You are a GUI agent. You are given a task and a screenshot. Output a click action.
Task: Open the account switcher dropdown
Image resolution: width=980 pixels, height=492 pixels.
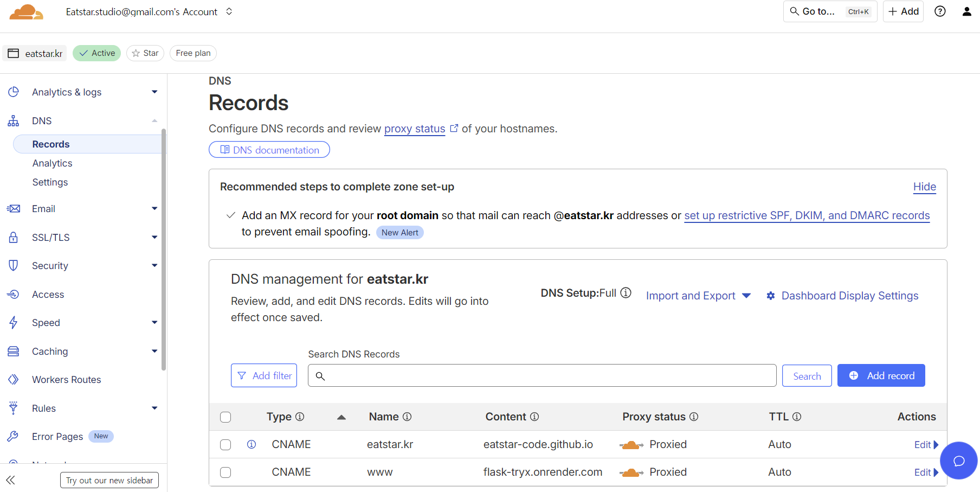point(229,11)
